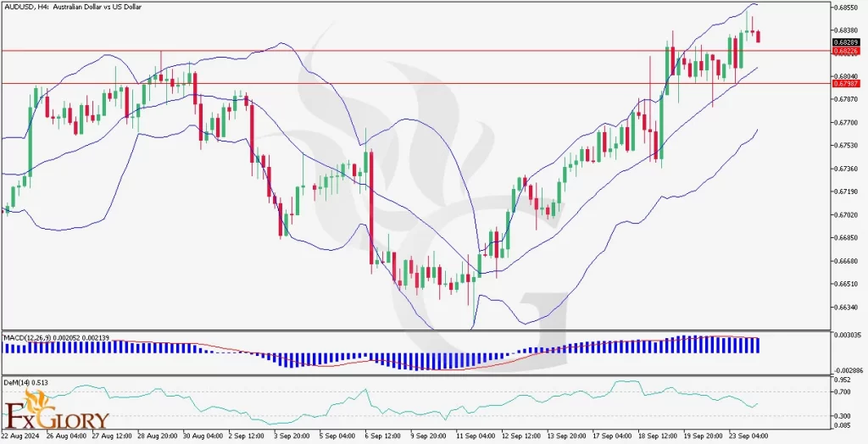
Task: Click the 0.66850 price axis label
Action: [847, 238]
